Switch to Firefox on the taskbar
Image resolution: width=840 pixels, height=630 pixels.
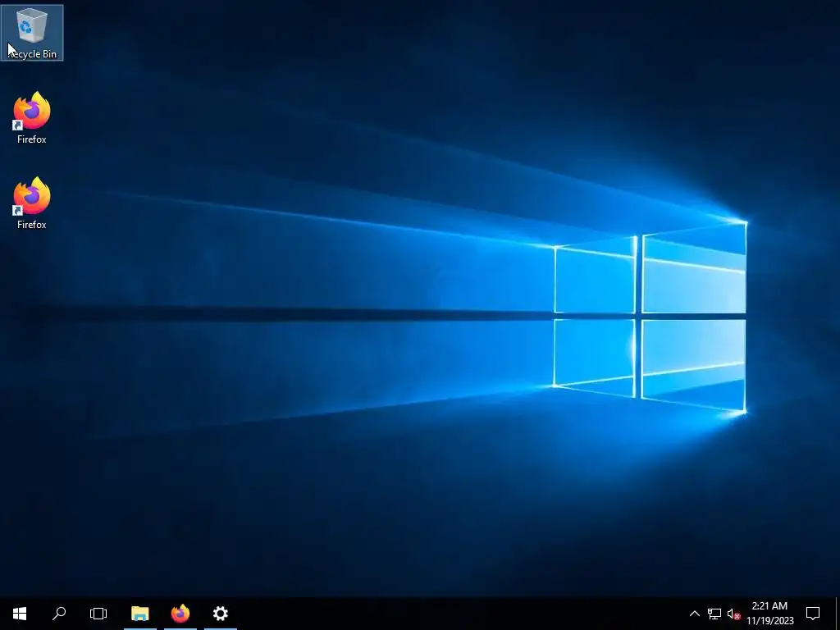tap(180, 614)
